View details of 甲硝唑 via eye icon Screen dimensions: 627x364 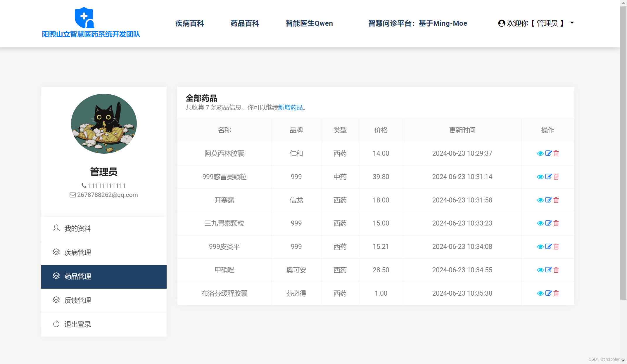(540, 270)
